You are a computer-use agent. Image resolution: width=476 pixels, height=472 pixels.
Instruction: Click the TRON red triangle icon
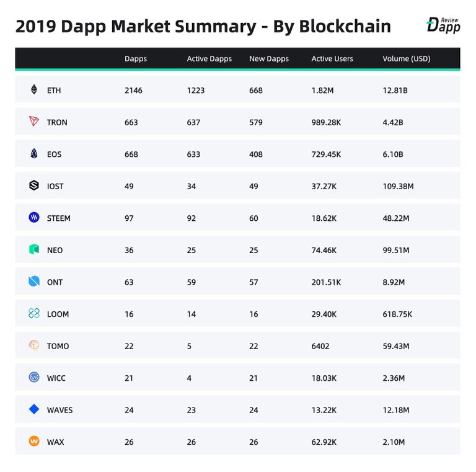[34, 122]
